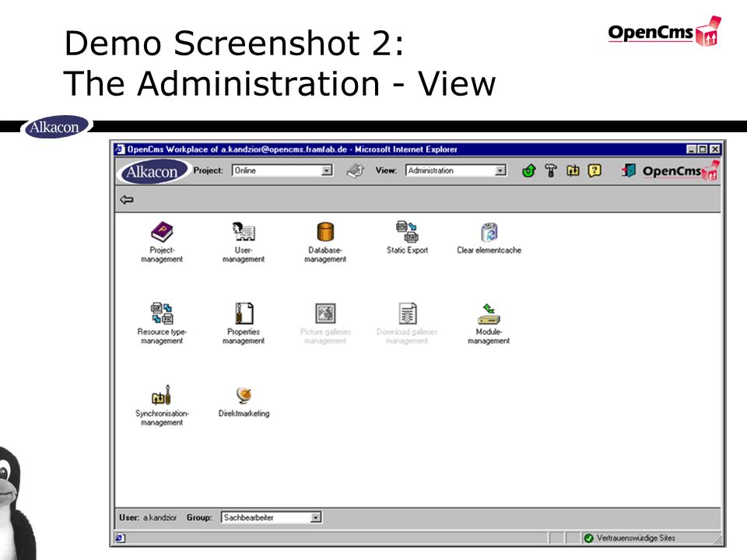Click the publish project icon beside Project dropdown

(x=356, y=170)
